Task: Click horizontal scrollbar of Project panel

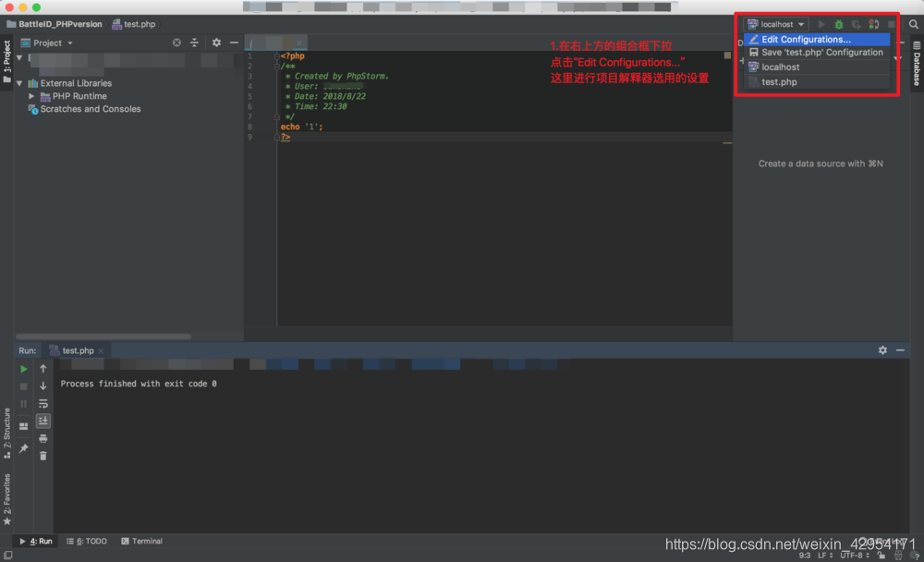Action: click(103, 336)
